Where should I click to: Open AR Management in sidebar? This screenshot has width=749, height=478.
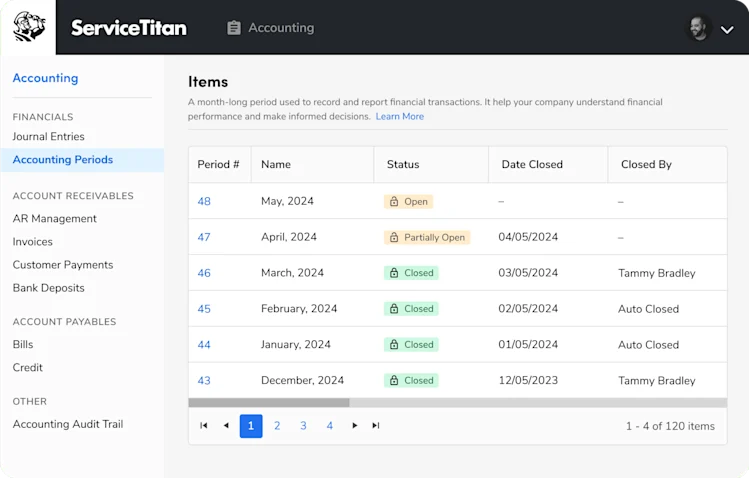[54, 219]
